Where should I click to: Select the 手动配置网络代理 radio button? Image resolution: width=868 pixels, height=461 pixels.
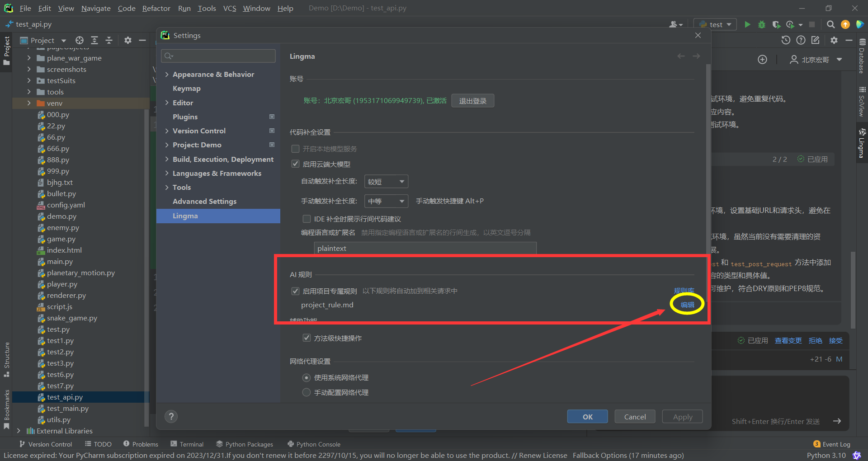click(x=307, y=392)
